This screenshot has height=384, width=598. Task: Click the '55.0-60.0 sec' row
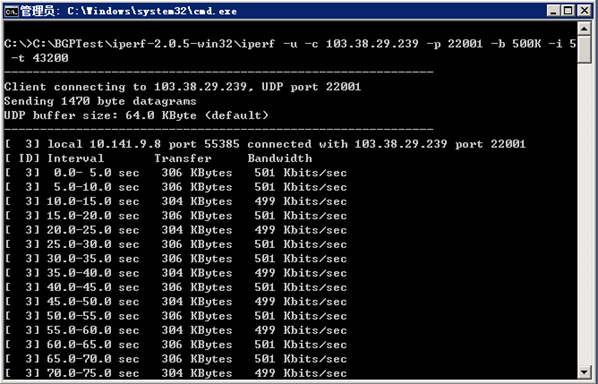click(x=176, y=330)
